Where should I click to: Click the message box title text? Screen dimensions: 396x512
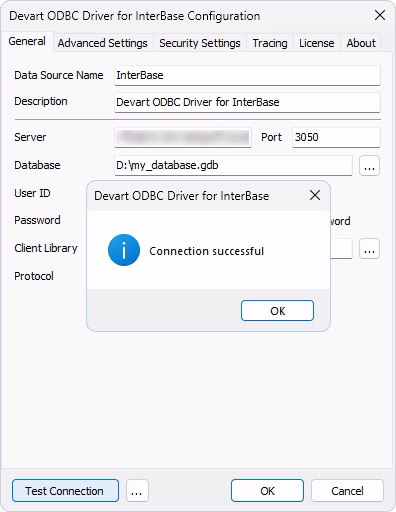point(182,196)
